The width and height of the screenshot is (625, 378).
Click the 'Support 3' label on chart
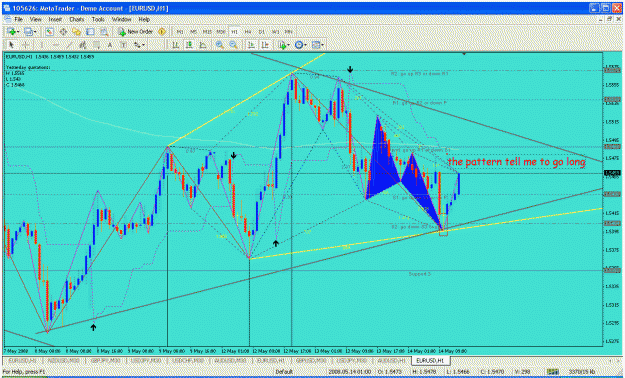point(419,274)
